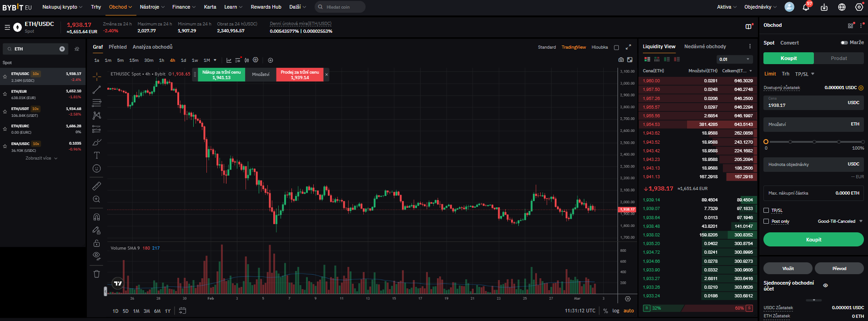This screenshot has height=321, width=868.
Task: Open the notifications bell
Action: [806, 7]
